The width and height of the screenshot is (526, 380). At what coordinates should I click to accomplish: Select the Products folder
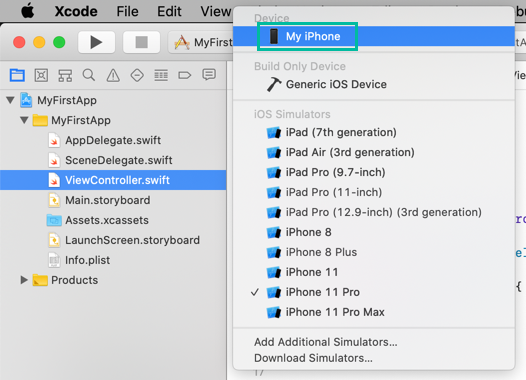pos(65,280)
